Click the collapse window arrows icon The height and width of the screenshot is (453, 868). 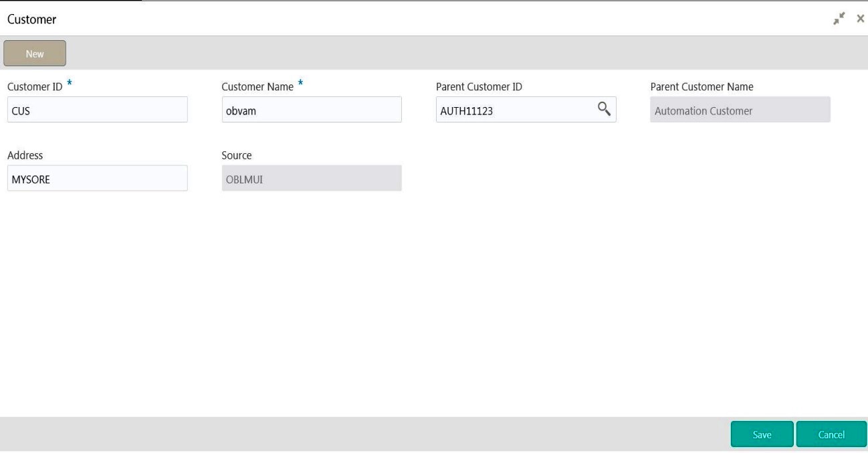[x=839, y=19]
